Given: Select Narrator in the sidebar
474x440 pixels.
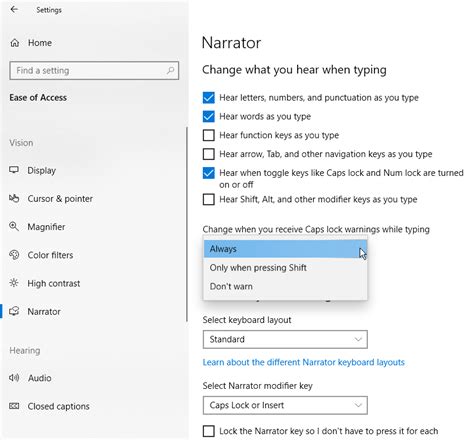Looking at the screenshot, I should coord(44,312).
